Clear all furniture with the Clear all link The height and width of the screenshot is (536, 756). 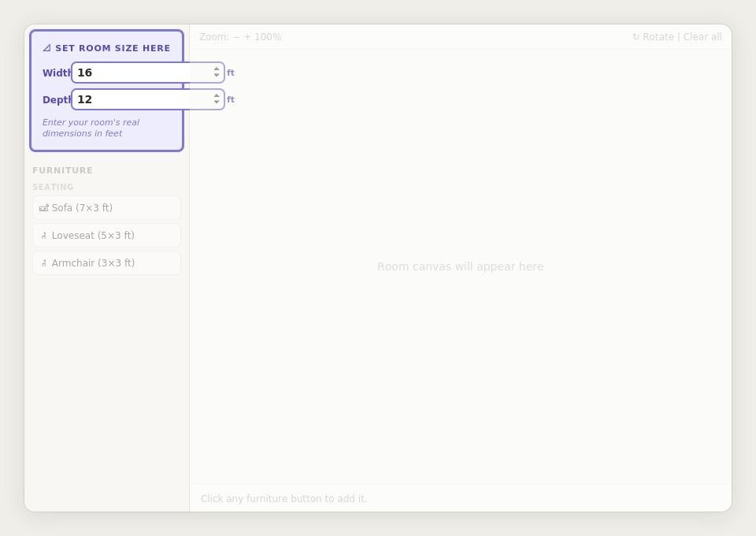point(702,37)
